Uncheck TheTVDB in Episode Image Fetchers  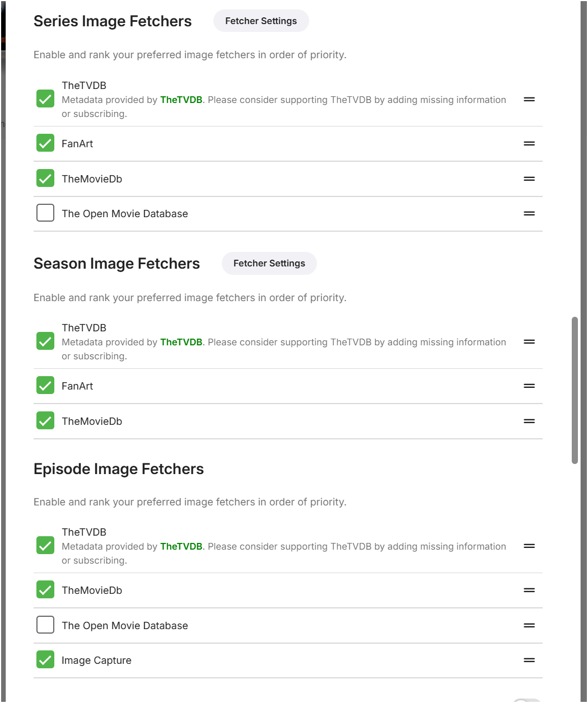click(x=45, y=545)
